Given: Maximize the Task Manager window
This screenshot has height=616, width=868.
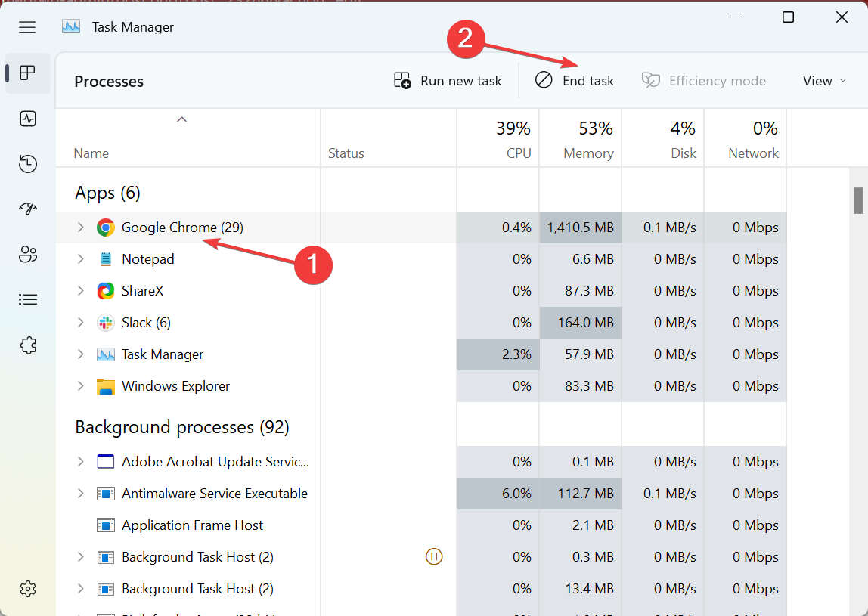Looking at the screenshot, I should tap(789, 17).
